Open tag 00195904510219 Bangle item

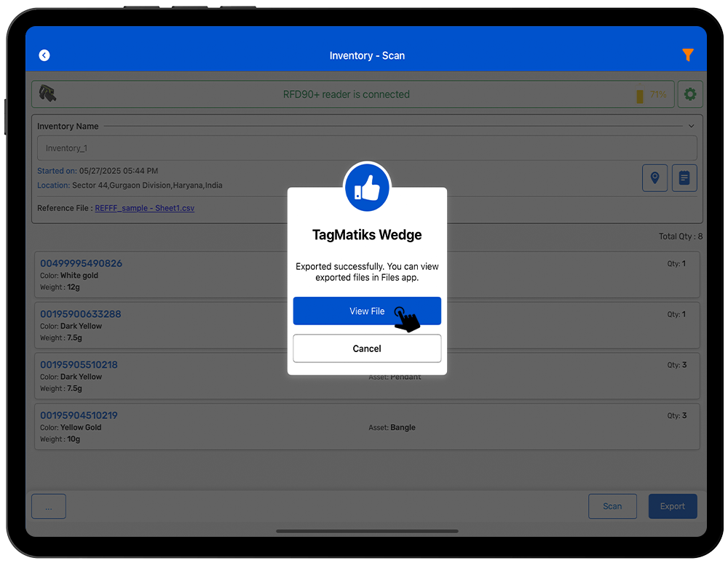[x=79, y=415]
